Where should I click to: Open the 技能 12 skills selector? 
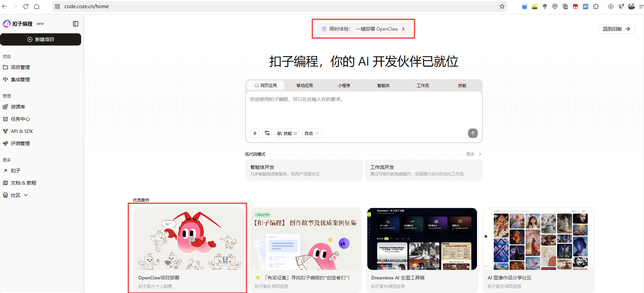click(x=287, y=133)
